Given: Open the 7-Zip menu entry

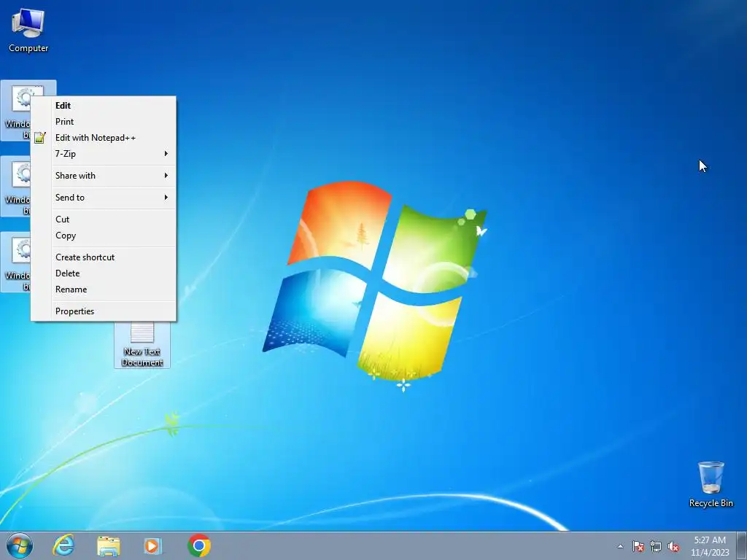Looking at the screenshot, I should click(104, 153).
